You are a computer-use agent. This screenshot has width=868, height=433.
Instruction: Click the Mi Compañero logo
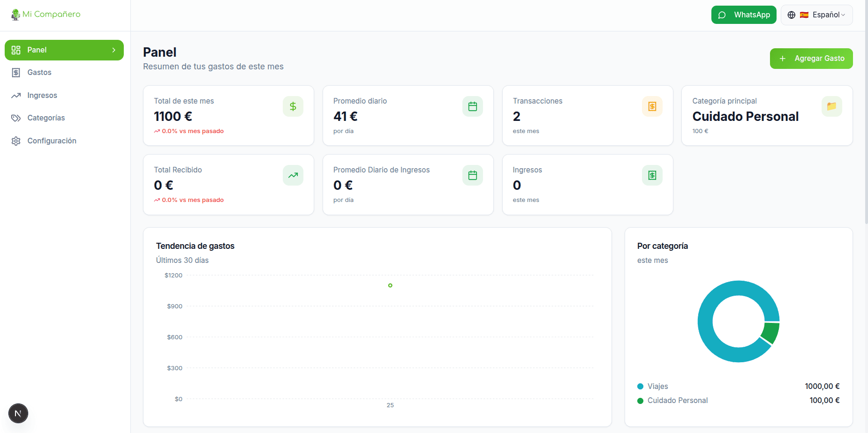tap(45, 15)
